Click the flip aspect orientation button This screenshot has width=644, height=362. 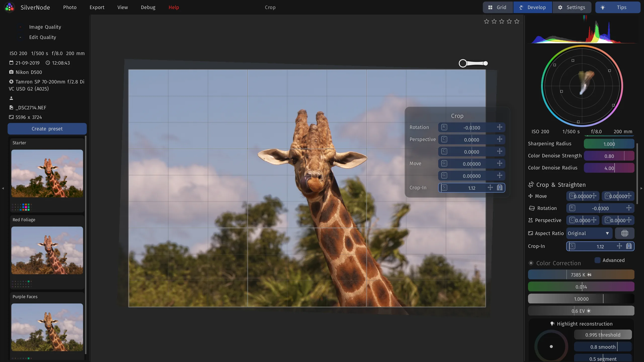625,233
